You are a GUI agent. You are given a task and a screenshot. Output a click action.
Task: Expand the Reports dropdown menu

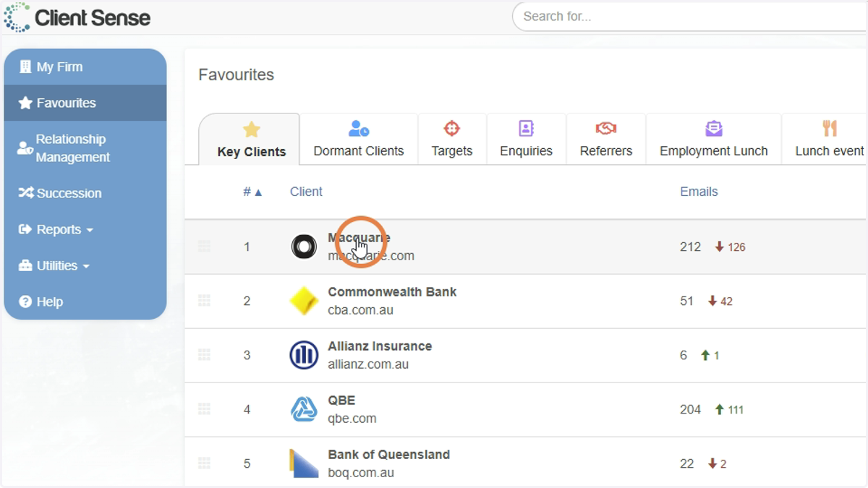coord(85,229)
